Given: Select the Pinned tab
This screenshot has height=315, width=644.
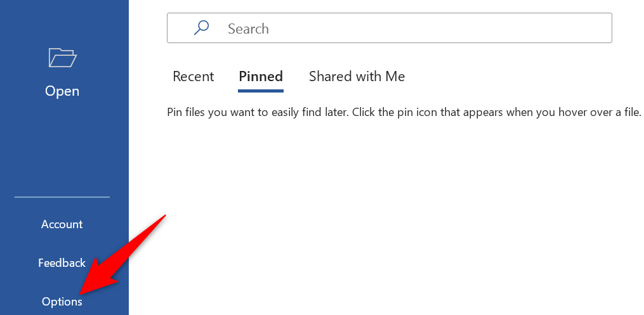Looking at the screenshot, I should click(261, 77).
